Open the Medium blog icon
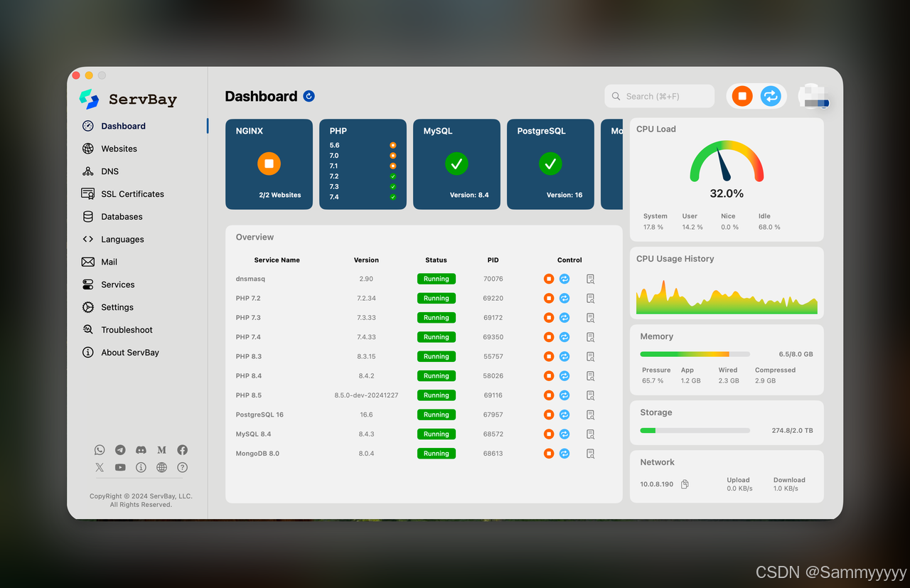The width and height of the screenshot is (910, 588). click(x=161, y=450)
